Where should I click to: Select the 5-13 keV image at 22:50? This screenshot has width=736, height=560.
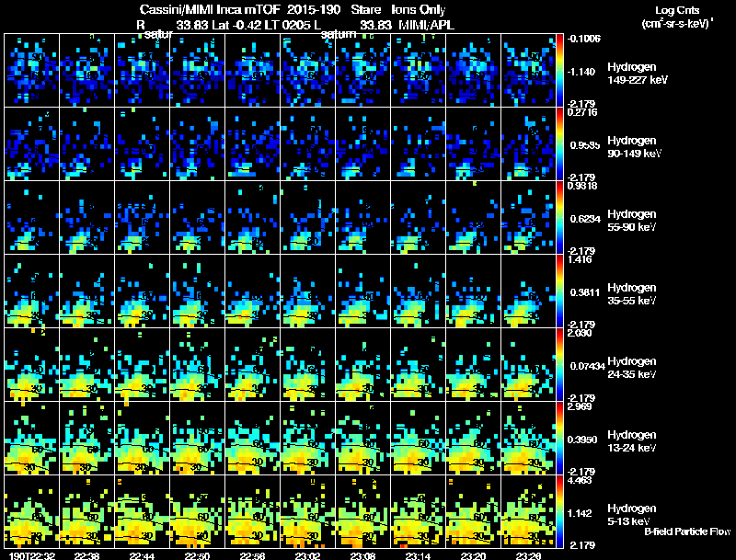197,511
